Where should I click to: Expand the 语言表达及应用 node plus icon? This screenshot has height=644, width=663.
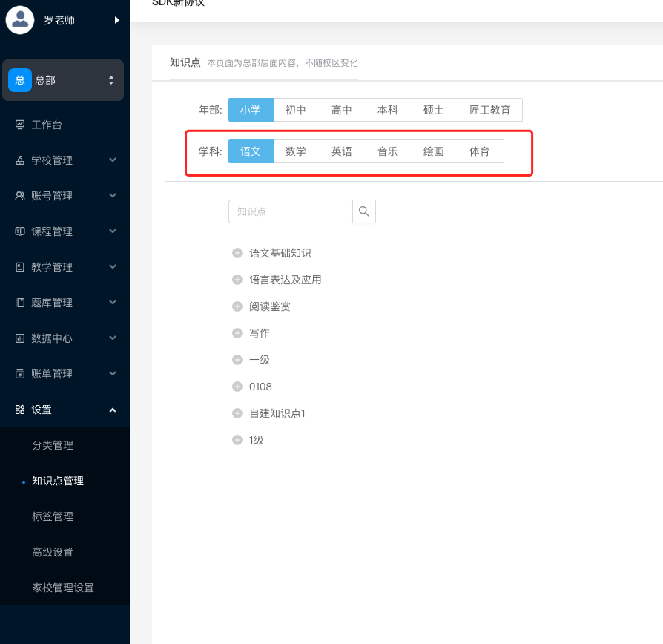237,280
